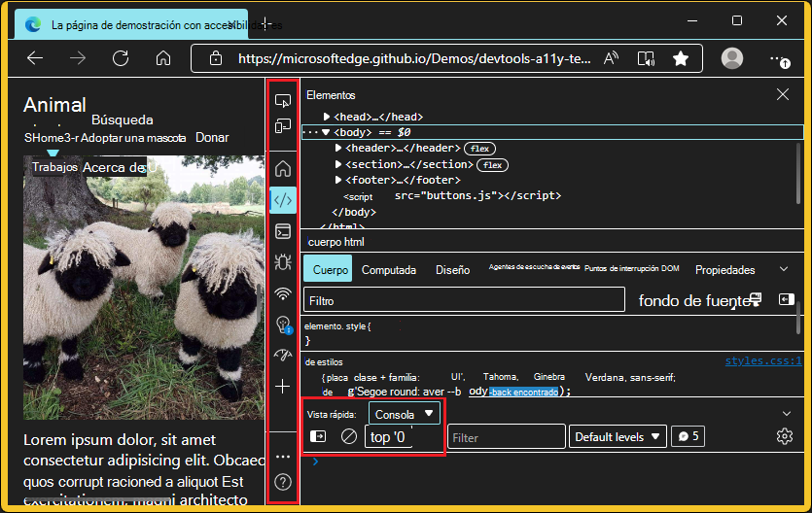This screenshot has width=812, height=513.
Task: Show the 5 issues counter button
Action: (x=688, y=436)
